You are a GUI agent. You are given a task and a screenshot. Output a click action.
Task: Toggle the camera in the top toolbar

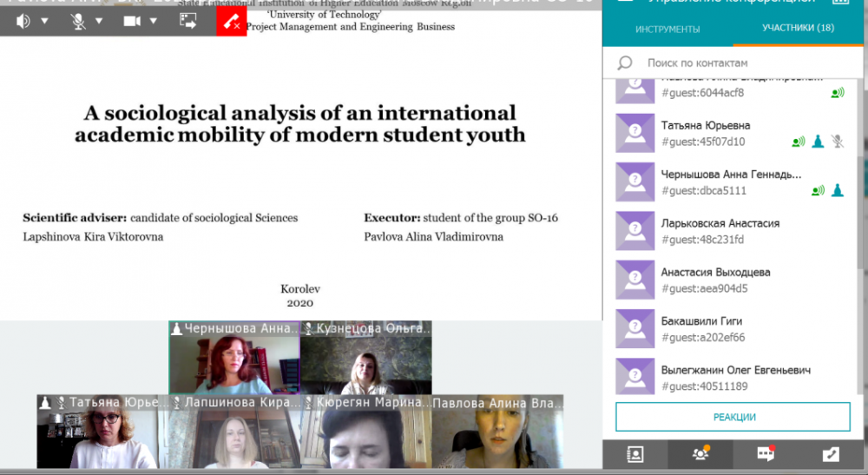point(132,22)
